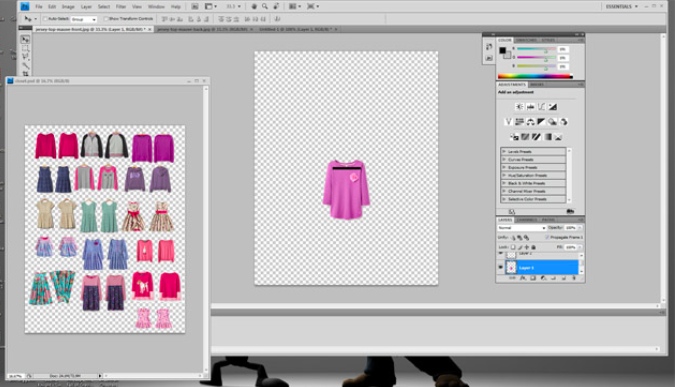The image size is (675, 387).
Task: Toggle lock transparent pixels in Layers panel
Action: (513, 247)
